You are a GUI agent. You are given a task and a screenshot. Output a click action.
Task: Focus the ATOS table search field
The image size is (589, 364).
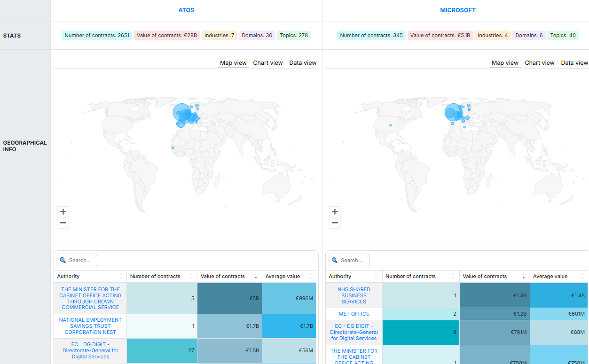pos(78,260)
